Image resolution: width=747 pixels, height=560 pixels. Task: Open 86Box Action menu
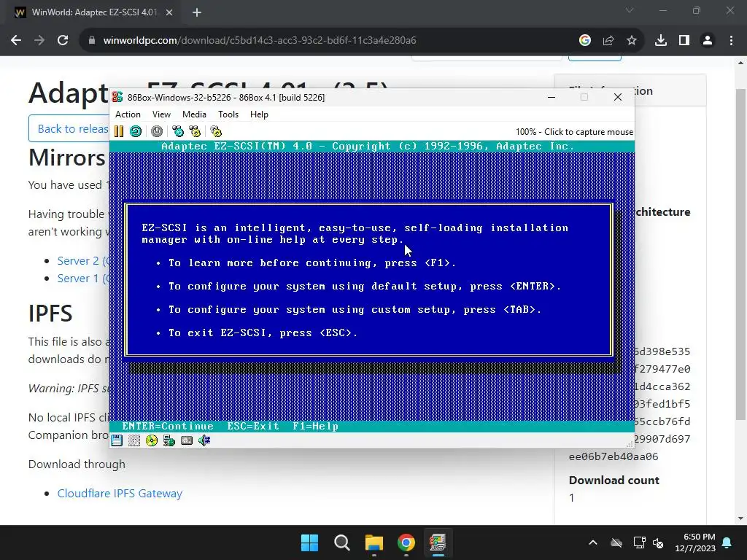[128, 114]
